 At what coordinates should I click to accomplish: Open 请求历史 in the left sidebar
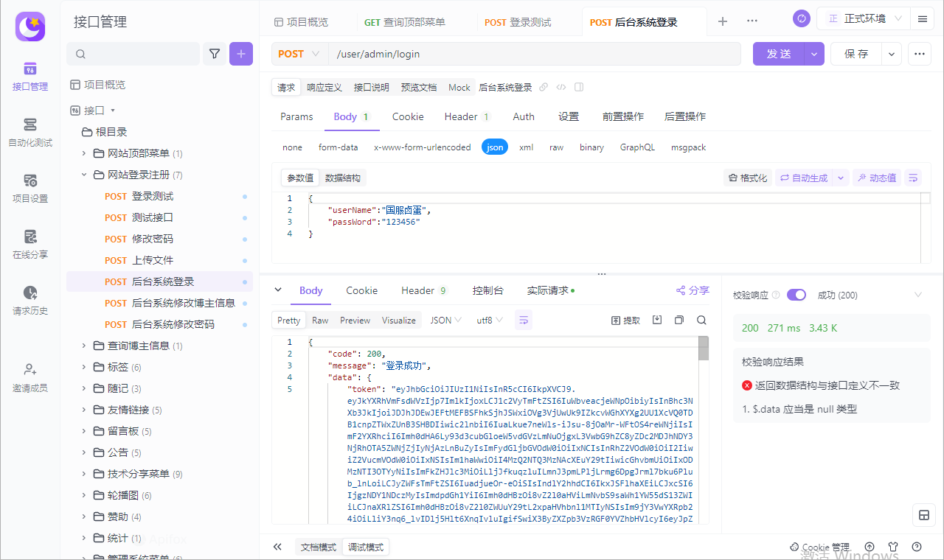click(x=30, y=301)
